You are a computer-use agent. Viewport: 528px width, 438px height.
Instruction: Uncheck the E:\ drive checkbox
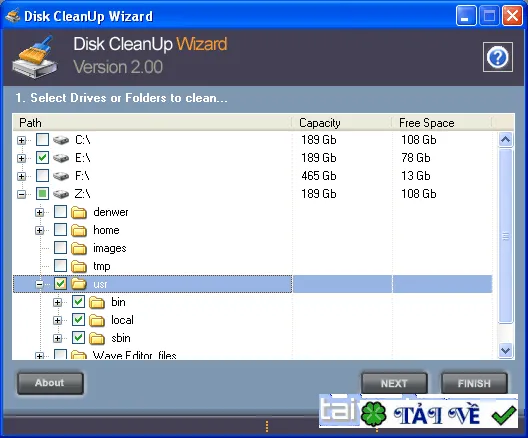point(42,158)
